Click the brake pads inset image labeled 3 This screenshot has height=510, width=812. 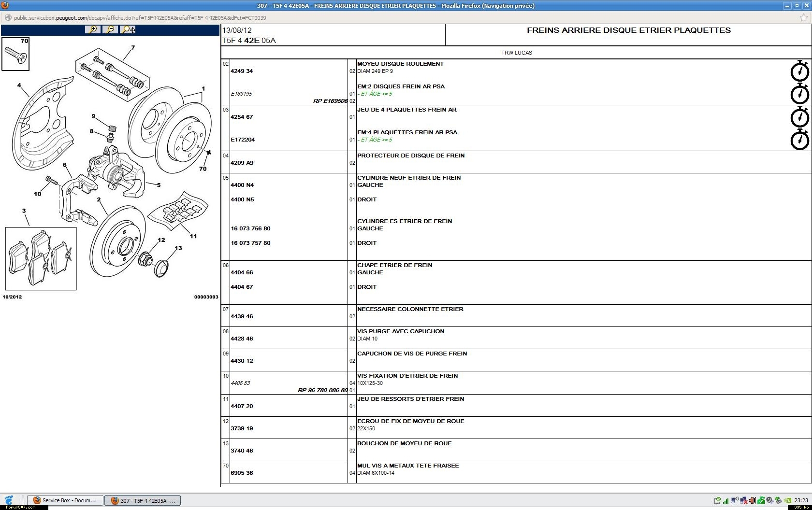click(x=41, y=259)
